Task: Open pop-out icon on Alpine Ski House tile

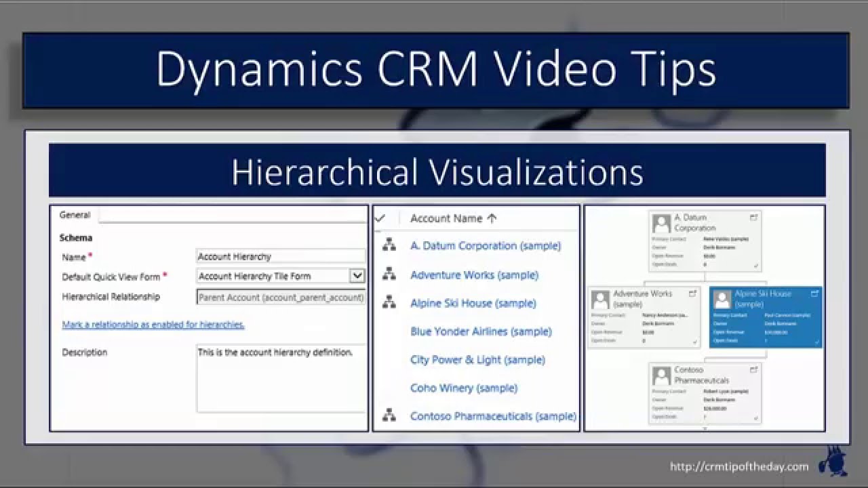Action: [814, 293]
